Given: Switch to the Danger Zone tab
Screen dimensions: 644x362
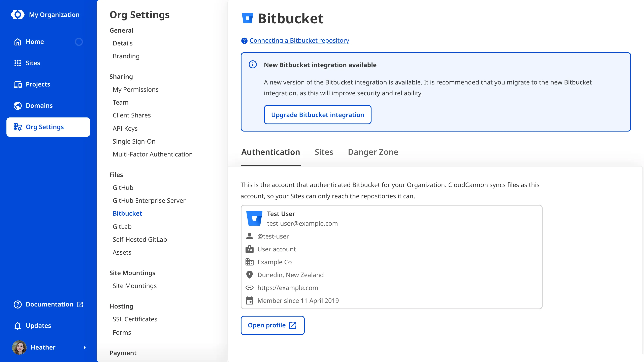Looking at the screenshot, I should pos(373,152).
